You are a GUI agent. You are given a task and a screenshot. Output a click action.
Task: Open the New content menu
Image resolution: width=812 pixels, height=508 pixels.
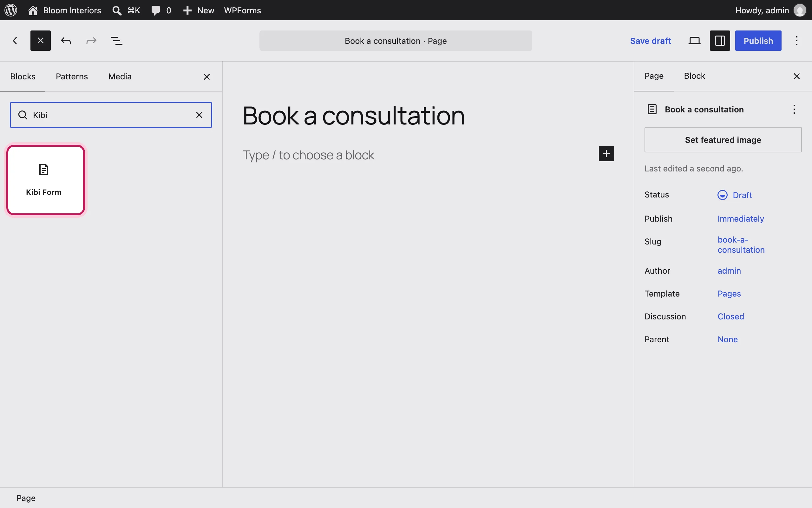tap(199, 10)
